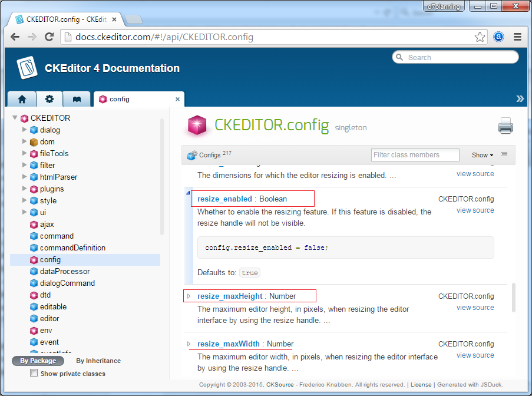
Task: Open the CKSource footer link
Action: point(280,384)
